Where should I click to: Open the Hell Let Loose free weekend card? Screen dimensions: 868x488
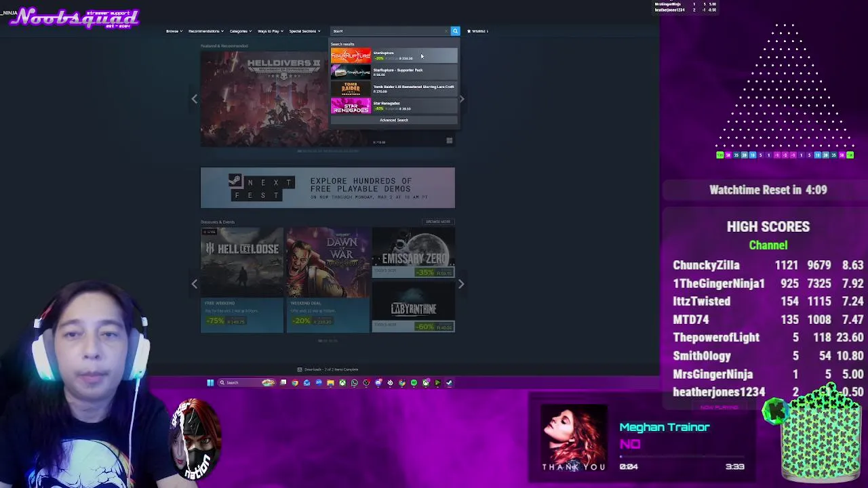tap(242, 280)
